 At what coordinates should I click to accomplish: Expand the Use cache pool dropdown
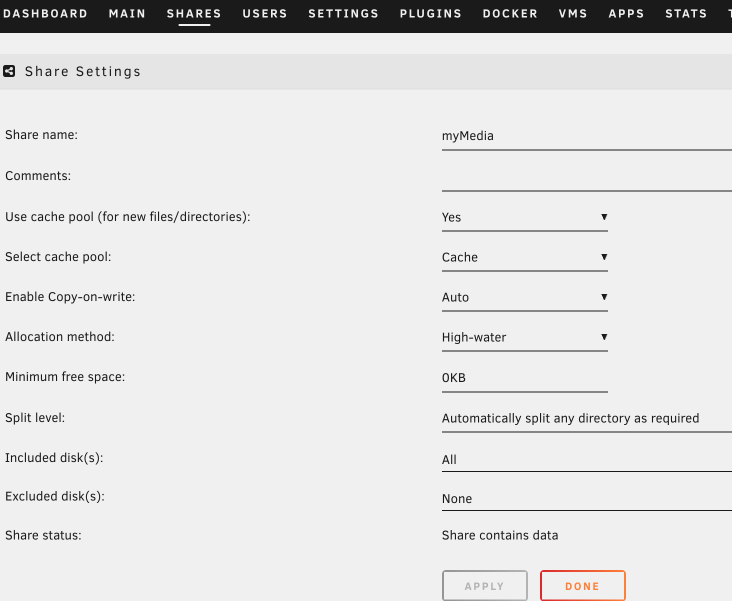524,217
